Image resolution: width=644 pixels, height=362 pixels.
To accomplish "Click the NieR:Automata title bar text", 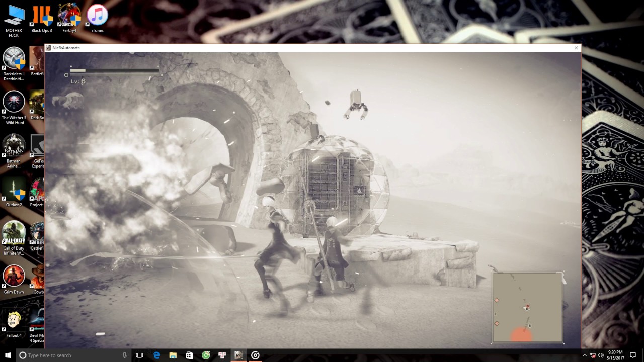I will [x=66, y=48].
